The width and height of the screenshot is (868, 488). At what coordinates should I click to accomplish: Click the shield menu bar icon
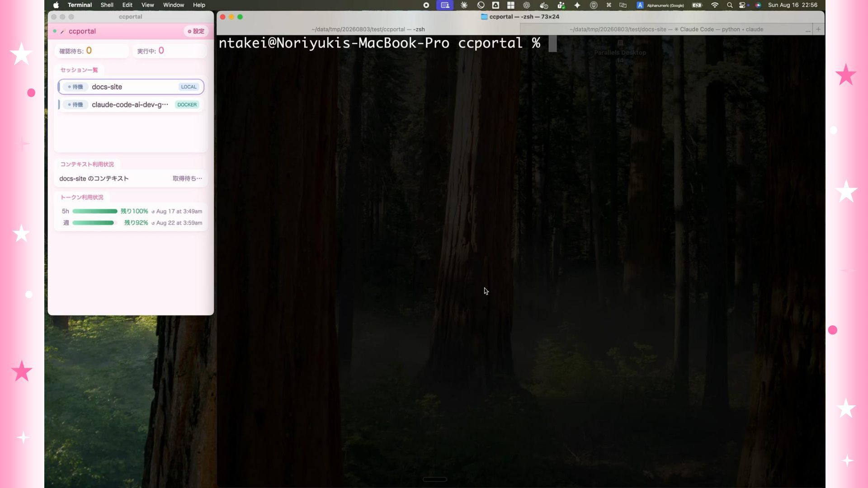click(594, 5)
